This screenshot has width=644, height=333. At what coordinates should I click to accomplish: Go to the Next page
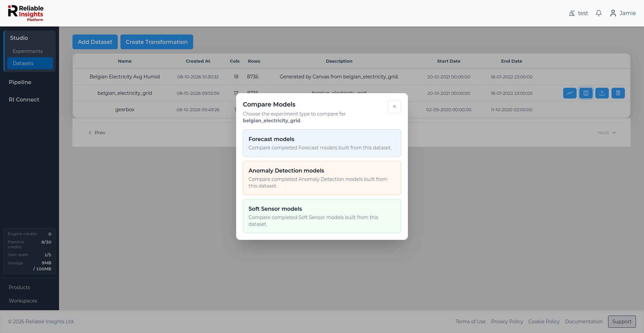point(607,133)
